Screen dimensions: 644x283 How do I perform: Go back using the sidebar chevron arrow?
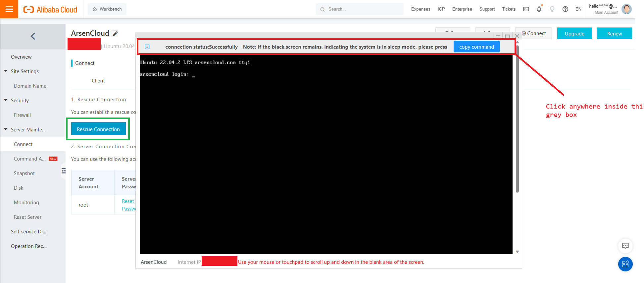[33, 36]
